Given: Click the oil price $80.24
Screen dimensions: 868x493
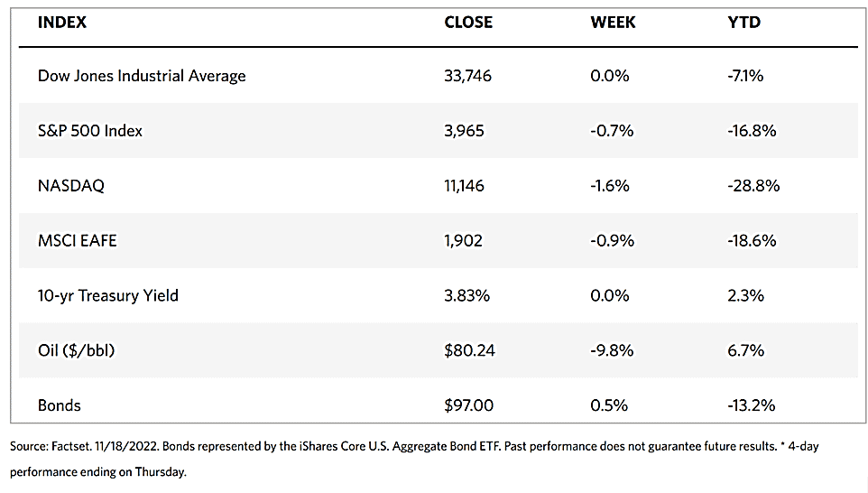Looking at the screenshot, I should click(x=469, y=350).
